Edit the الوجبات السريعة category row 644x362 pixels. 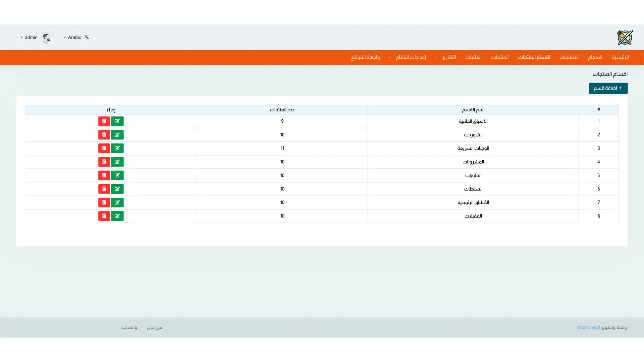click(x=117, y=148)
